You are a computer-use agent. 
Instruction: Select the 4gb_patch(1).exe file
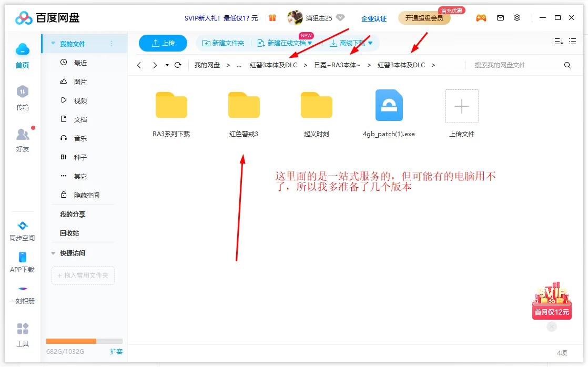[389, 114]
